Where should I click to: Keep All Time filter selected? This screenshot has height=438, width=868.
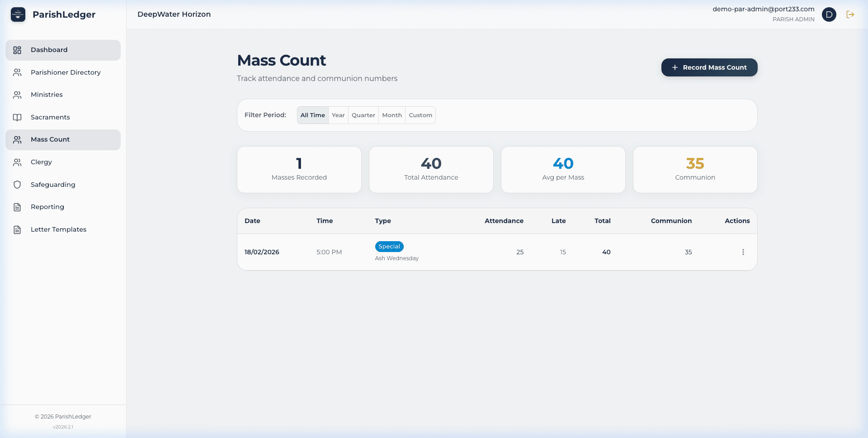point(312,115)
